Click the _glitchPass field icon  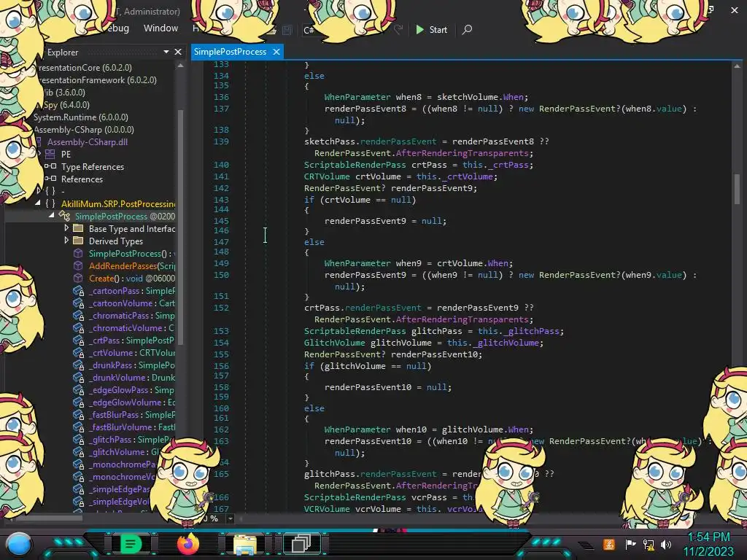pyautogui.click(x=78, y=439)
